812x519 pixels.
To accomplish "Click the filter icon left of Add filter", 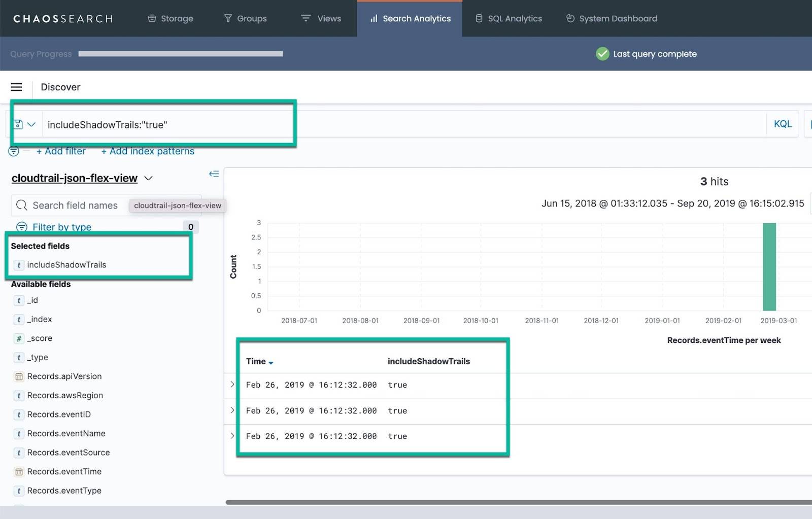I will coord(13,151).
